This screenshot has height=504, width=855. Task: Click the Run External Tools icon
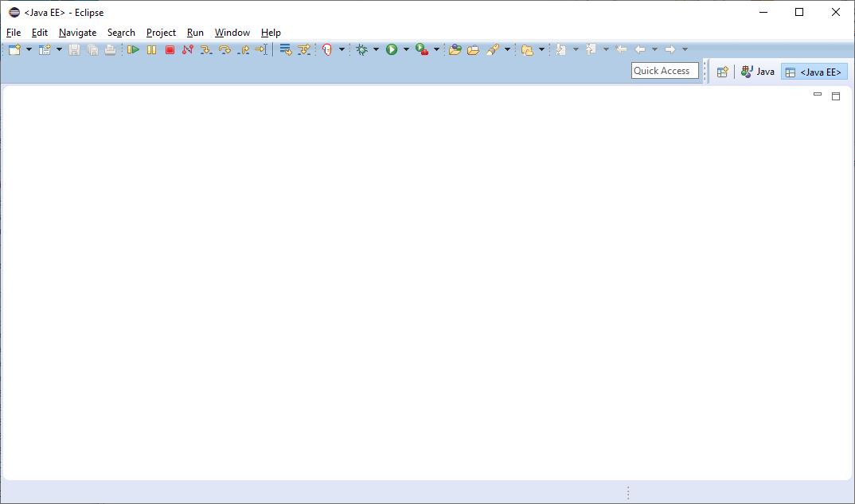coord(422,49)
